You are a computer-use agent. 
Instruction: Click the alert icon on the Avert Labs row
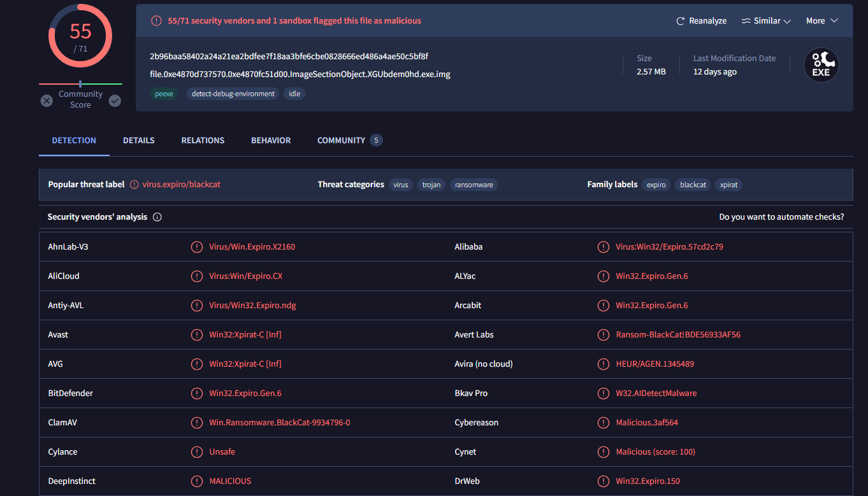603,335
